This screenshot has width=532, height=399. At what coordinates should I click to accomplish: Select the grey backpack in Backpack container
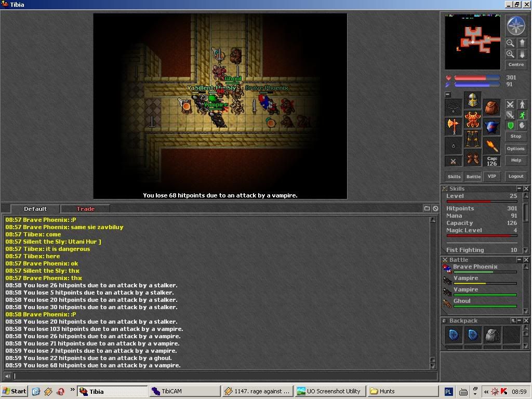pos(492,336)
